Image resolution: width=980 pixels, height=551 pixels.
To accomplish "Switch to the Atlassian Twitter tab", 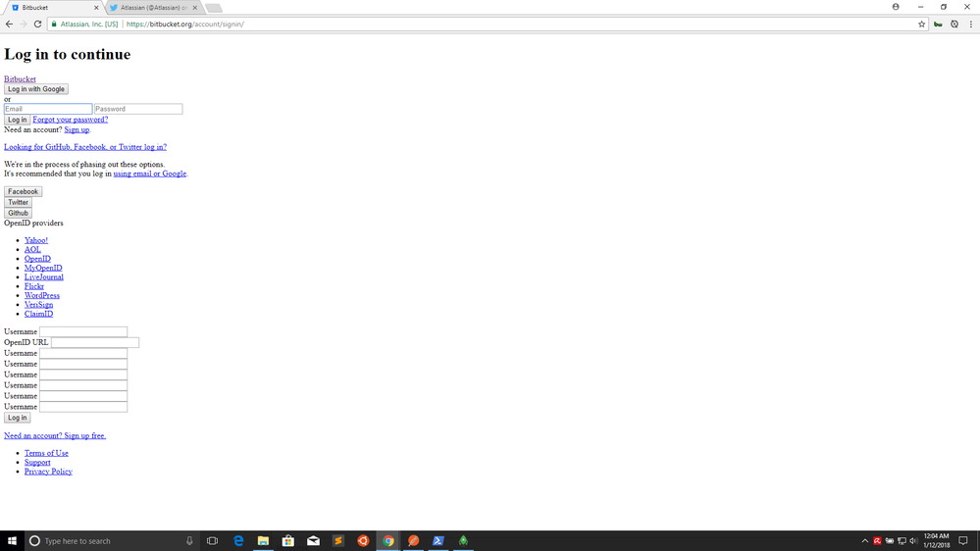I will pos(154,8).
